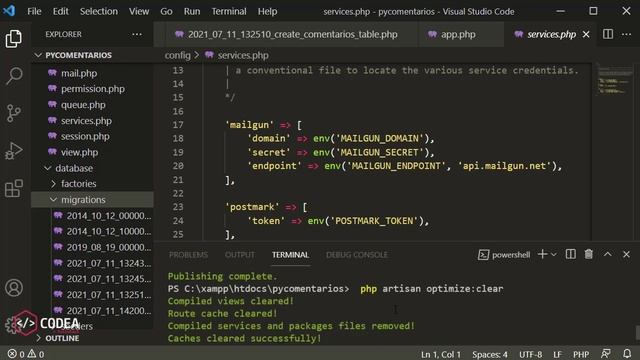Close the terminal panel
This screenshot has width=640, height=360.
pyautogui.click(x=627, y=254)
